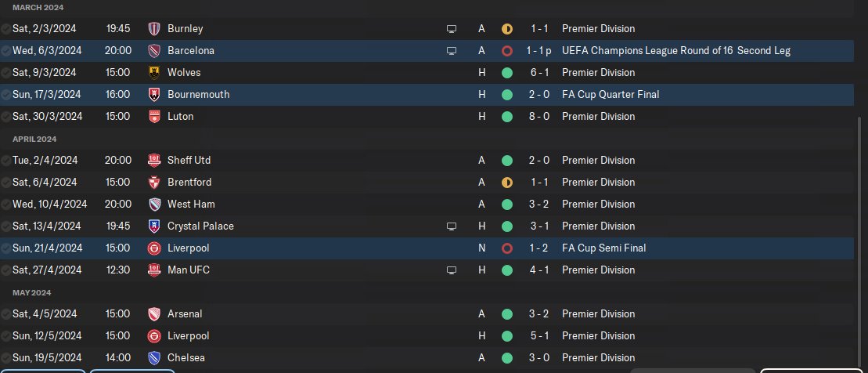Open UEFA Champions League Round of 16 link

(x=675, y=51)
